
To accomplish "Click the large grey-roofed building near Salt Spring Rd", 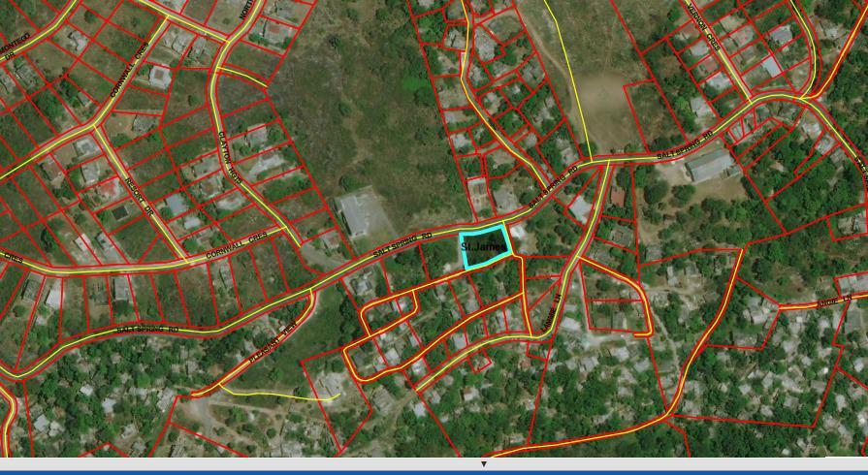I will 709,165.
